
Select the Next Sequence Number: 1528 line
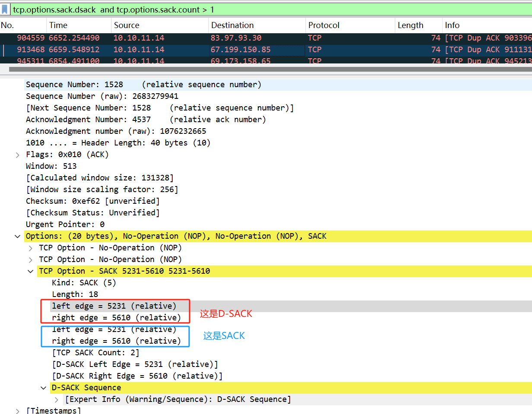pos(160,108)
